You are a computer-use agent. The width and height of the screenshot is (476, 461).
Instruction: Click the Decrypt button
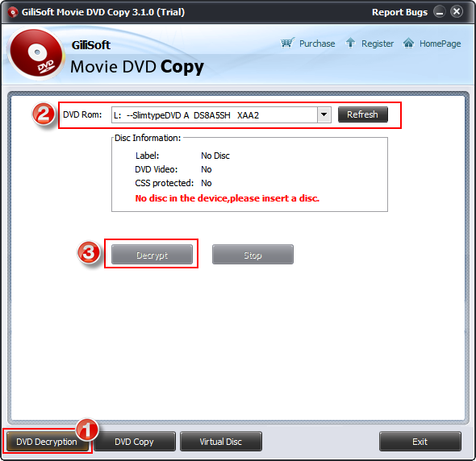(x=152, y=255)
